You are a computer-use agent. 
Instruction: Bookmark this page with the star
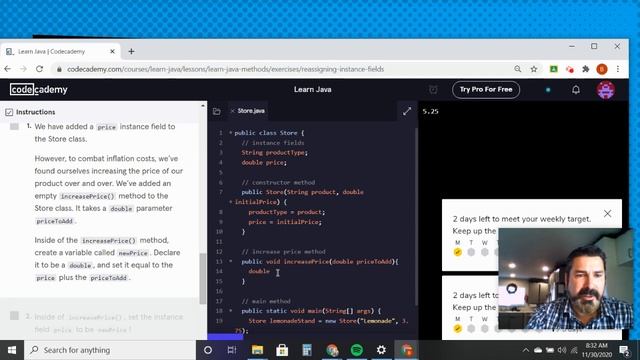[x=534, y=69]
